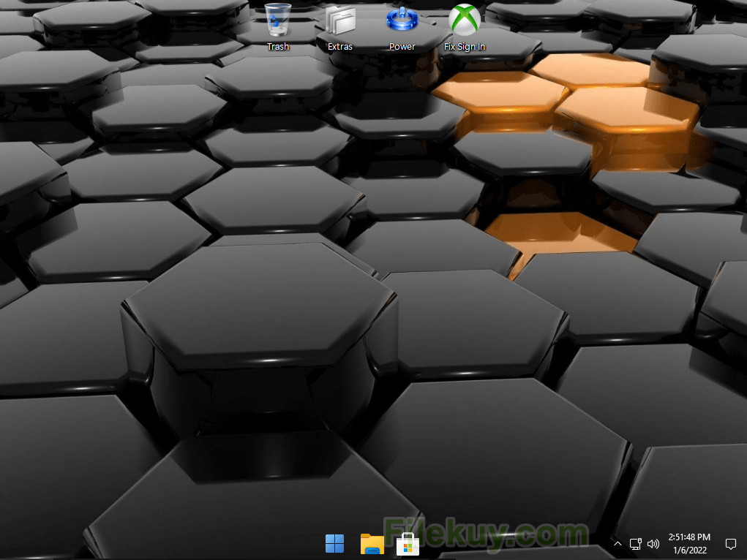The image size is (747, 560).
Task: Click the volume speaker tray icon
Action: tap(653, 544)
